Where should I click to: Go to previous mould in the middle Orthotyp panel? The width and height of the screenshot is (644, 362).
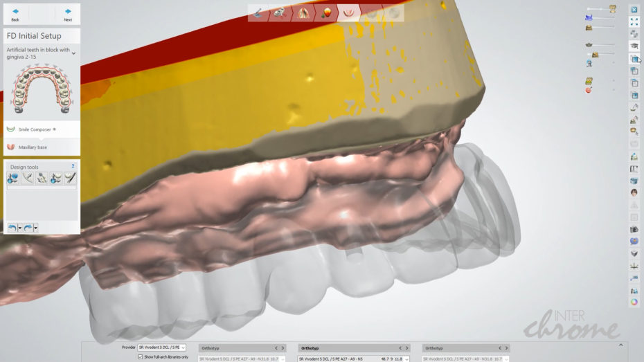[x=400, y=348]
